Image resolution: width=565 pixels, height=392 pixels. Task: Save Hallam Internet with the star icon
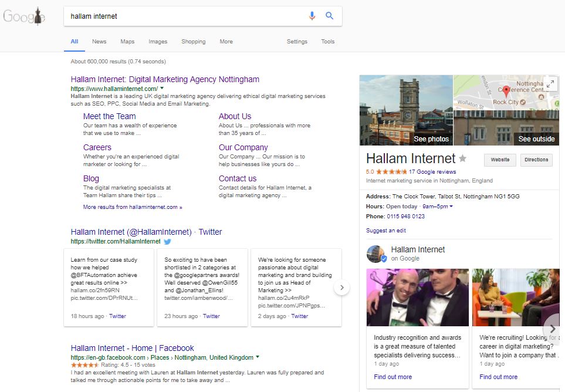pyautogui.click(x=463, y=158)
